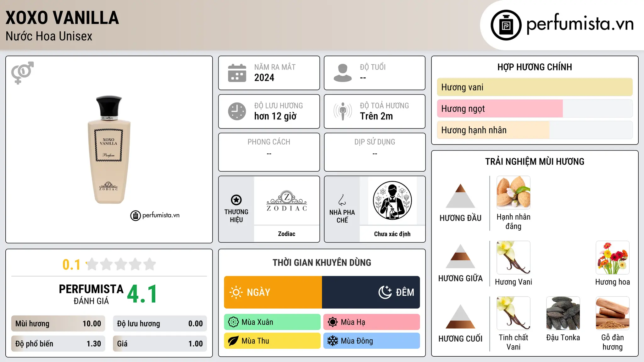Click the Hương đầu pyramid icon

pos(461,196)
